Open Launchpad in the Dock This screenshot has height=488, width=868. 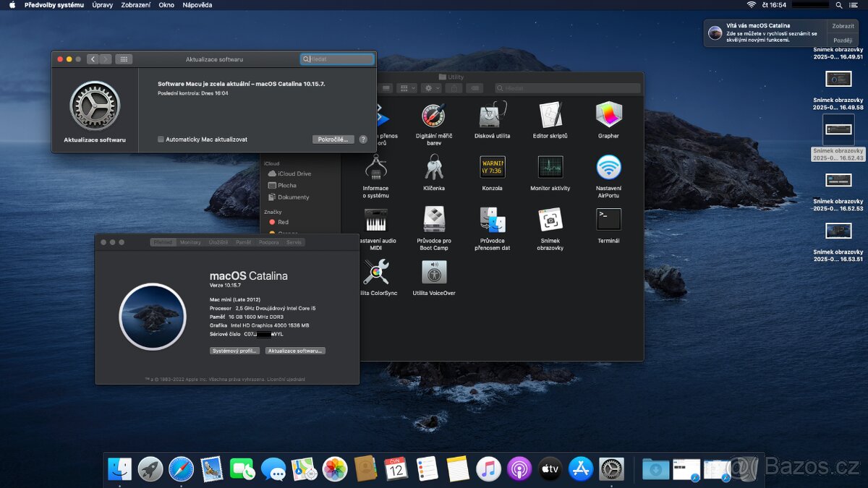[x=150, y=469]
